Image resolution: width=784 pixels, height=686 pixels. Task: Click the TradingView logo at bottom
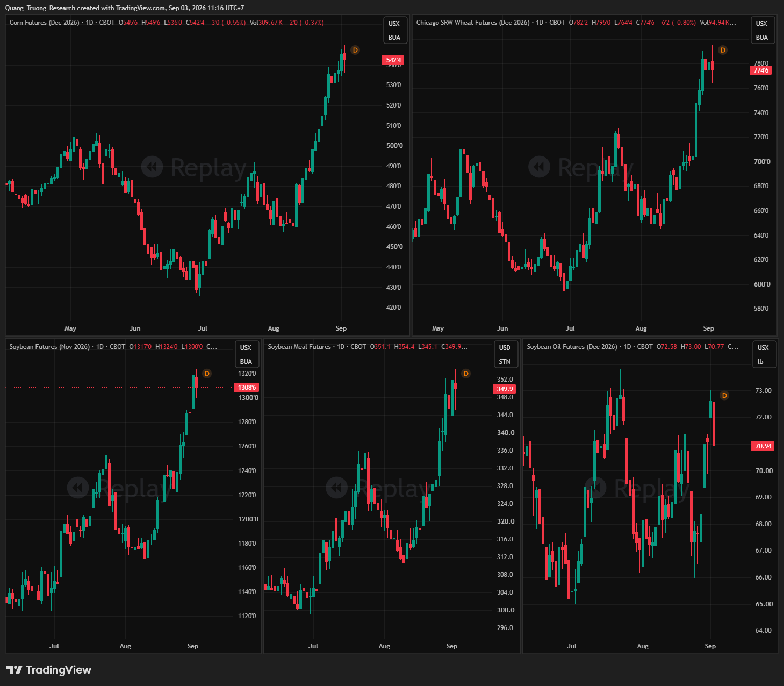(49, 670)
